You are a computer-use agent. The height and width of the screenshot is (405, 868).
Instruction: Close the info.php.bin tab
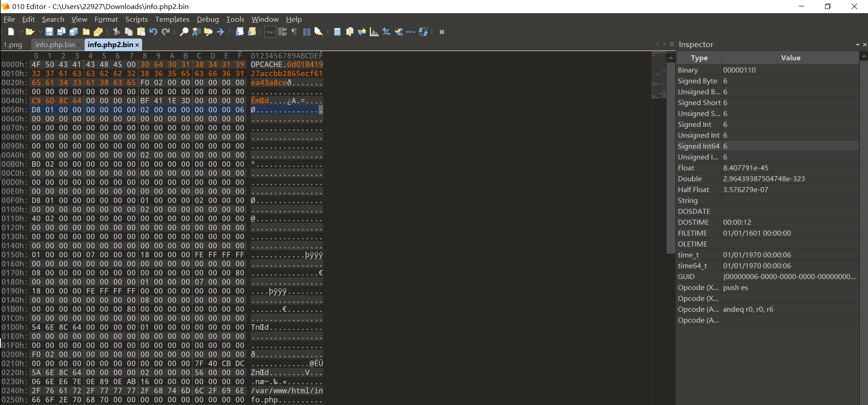(79, 45)
